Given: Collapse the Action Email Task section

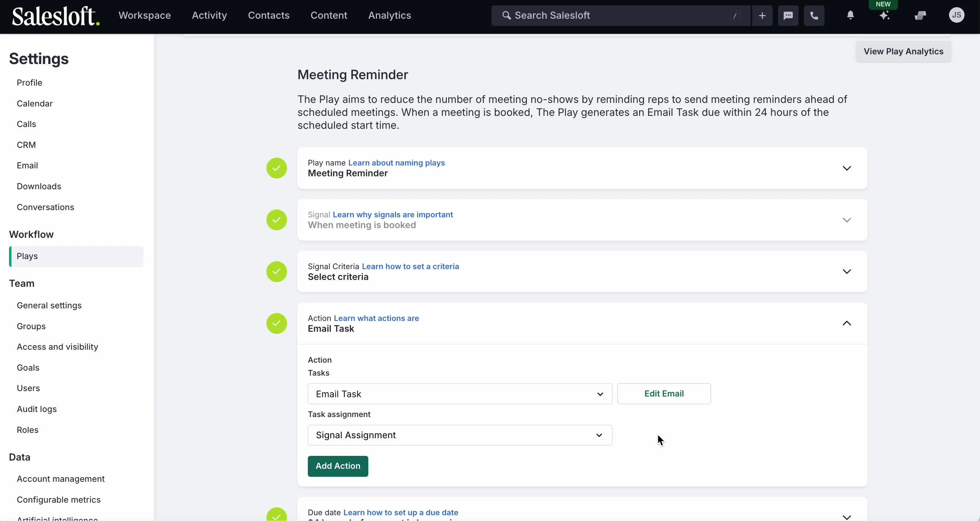Looking at the screenshot, I should (846, 323).
